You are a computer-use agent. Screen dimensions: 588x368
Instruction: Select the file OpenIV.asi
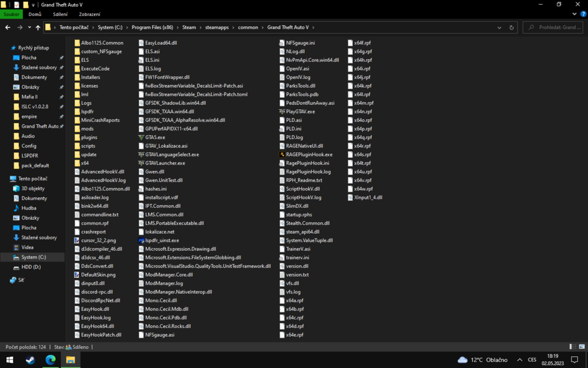coord(298,69)
